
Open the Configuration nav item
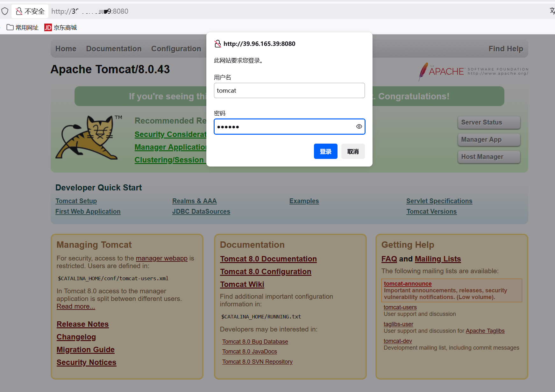point(176,49)
